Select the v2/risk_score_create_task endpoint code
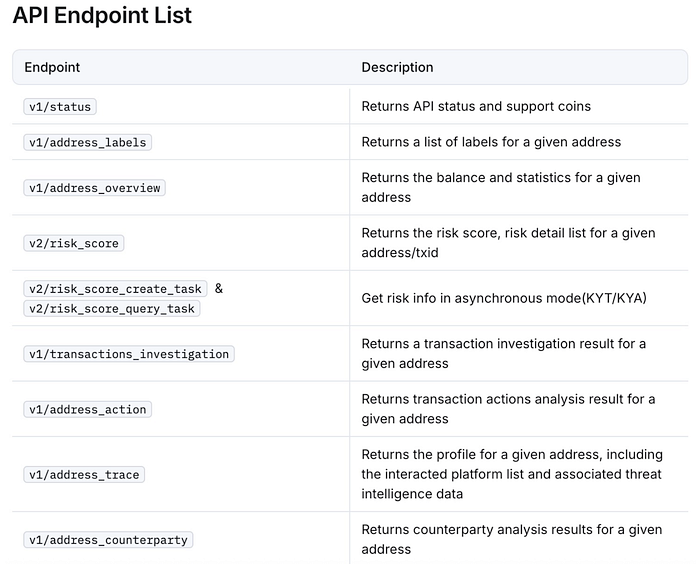 click(115, 289)
